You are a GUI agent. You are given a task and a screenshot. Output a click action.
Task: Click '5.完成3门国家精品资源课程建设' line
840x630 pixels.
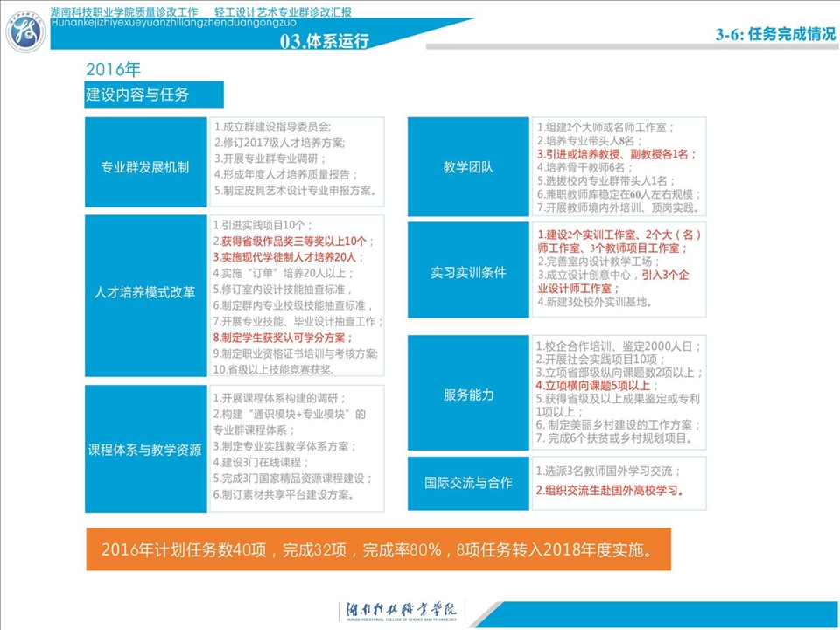pyautogui.click(x=292, y=479)
